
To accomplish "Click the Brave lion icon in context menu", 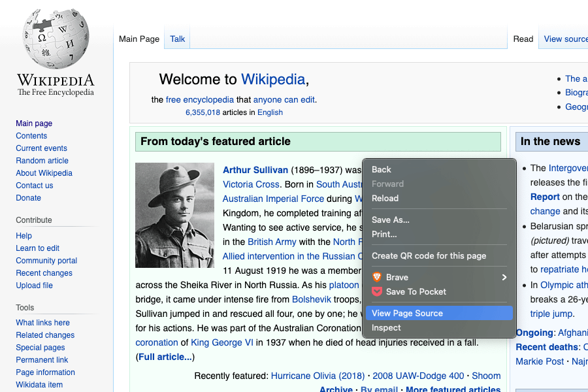I will click(377, 277).
